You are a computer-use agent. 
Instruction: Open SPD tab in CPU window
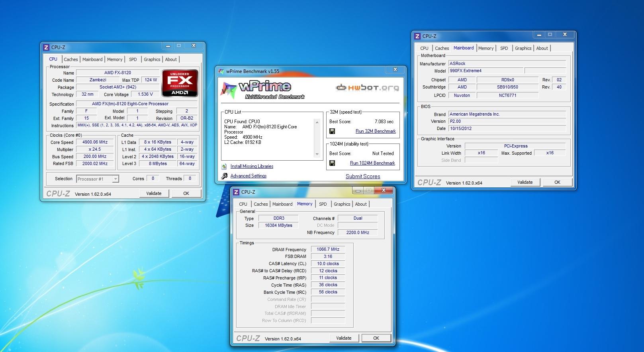coord(133,59)
